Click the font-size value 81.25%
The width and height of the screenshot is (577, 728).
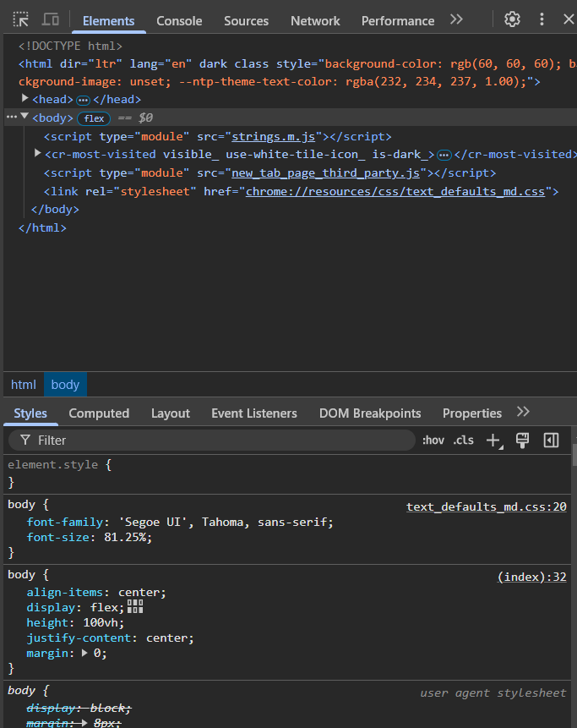126,537
